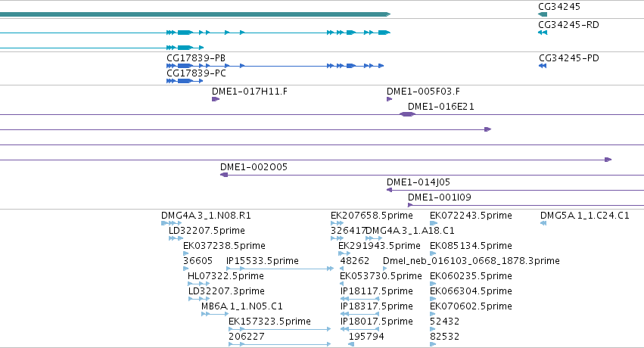Click the EK053730.5prime label
This screenshot has height=348, width=644.
[381, 276]
